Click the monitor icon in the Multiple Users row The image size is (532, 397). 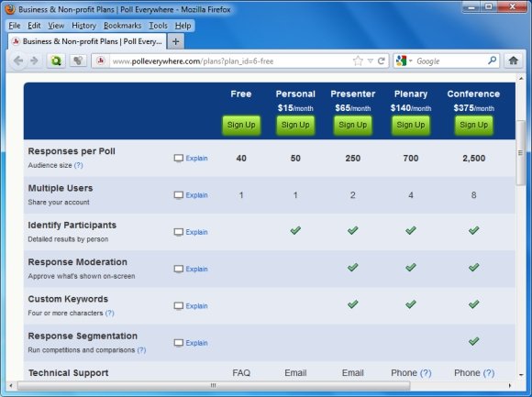pyautogui.click(x=179, y=195)
